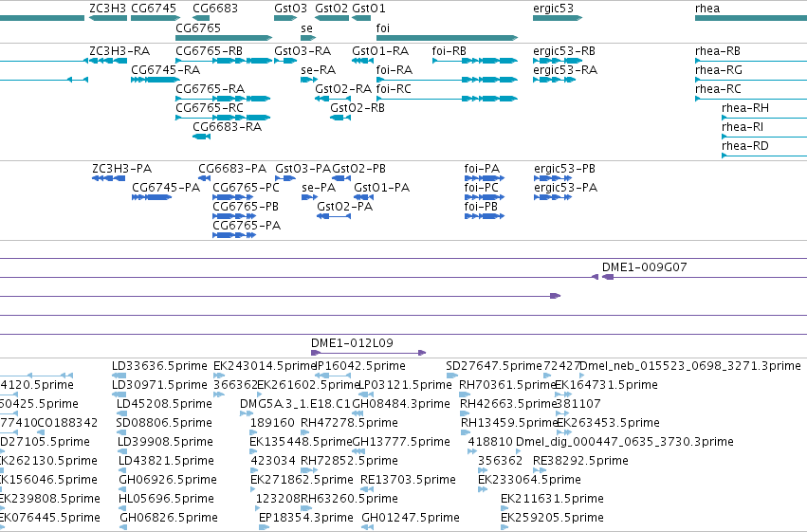
Task: Click the 'RH47278.5prime' EST label
Action: click(x=349, y=424)
